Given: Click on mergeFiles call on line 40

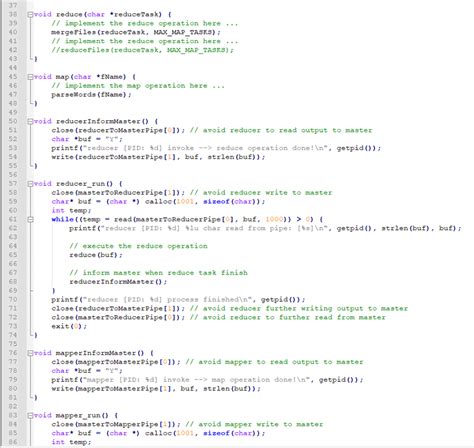Looking at the screenshot, I should (x=136, y=32).
